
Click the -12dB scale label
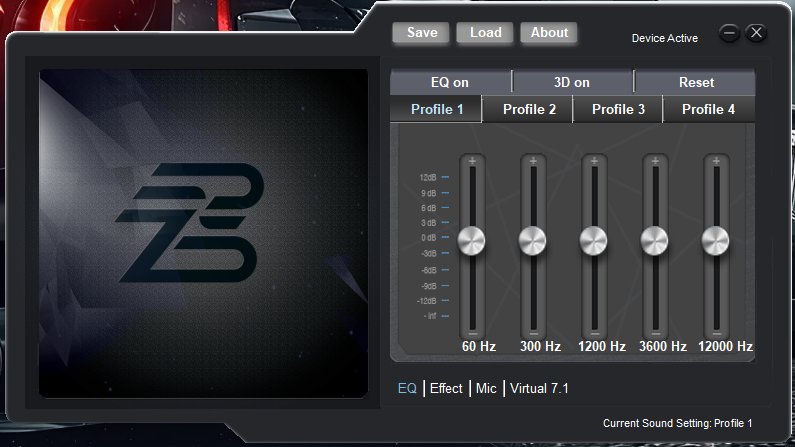pos(426,301)
